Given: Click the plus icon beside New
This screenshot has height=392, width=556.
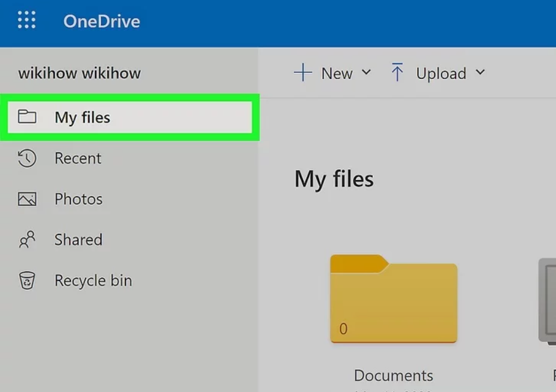Looking at the screenshot, I should click(x=303, y=72).
